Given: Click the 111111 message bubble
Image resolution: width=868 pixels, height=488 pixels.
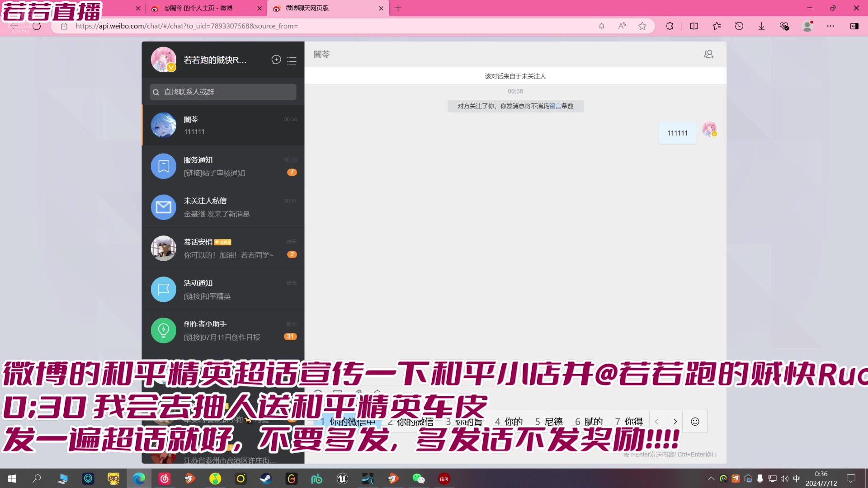Looking at the screenshot, I should coord(678,133).
